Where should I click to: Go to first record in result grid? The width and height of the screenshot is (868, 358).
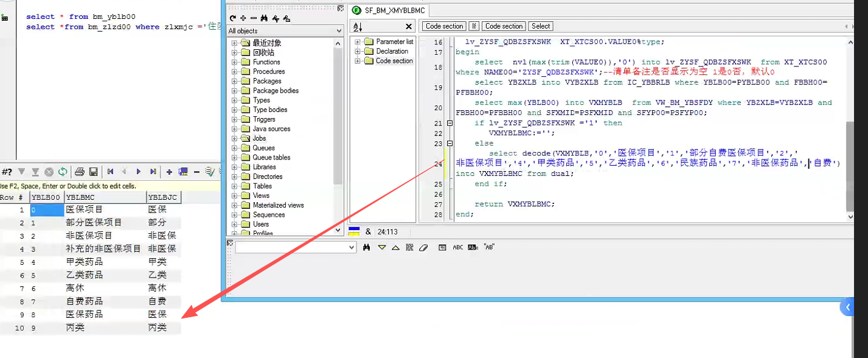point(111,172)
